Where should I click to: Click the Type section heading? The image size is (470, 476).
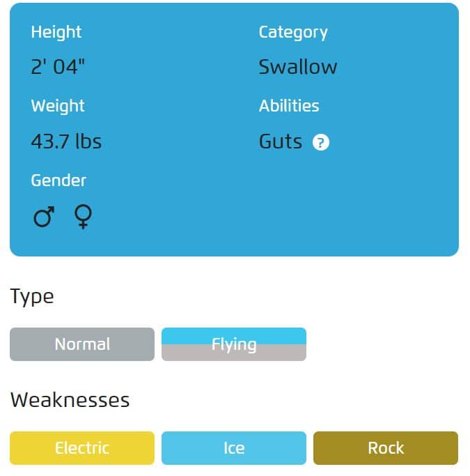32,297
